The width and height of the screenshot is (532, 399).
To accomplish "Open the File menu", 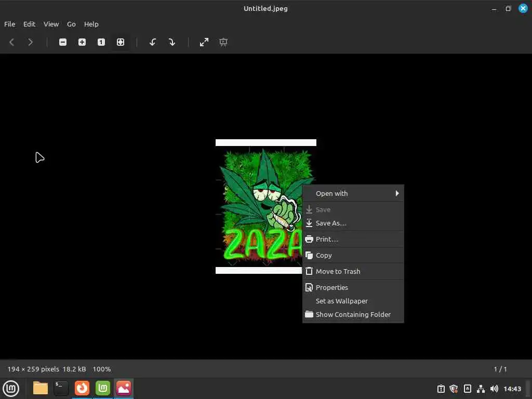I will 9,24.
